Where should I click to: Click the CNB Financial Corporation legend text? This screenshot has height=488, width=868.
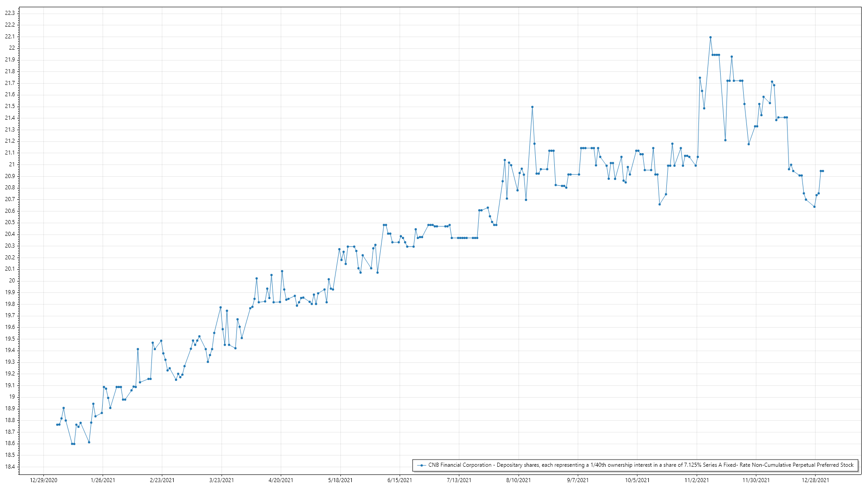click(641, 465)
